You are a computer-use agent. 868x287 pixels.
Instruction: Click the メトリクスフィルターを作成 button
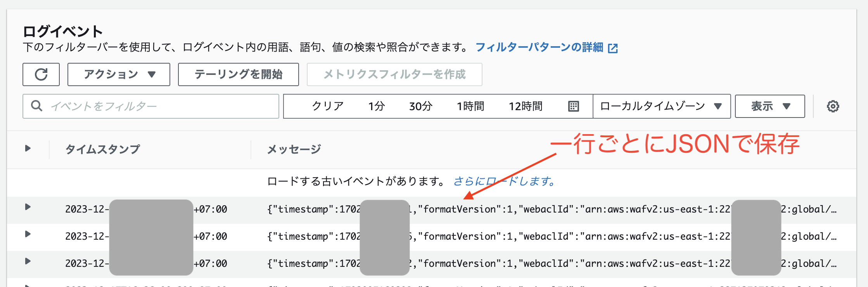pyautogui.click(x=394, y=74)
